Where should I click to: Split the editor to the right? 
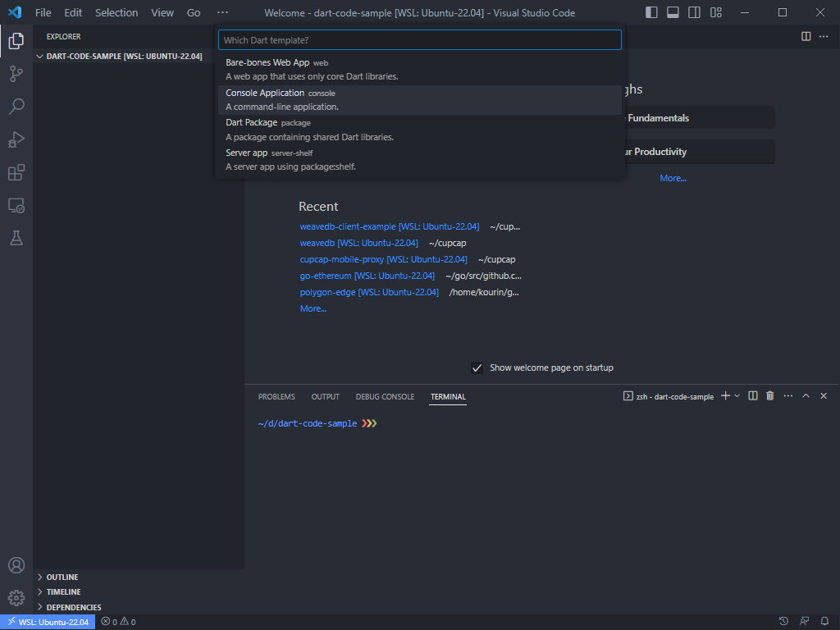coord(806,36)
